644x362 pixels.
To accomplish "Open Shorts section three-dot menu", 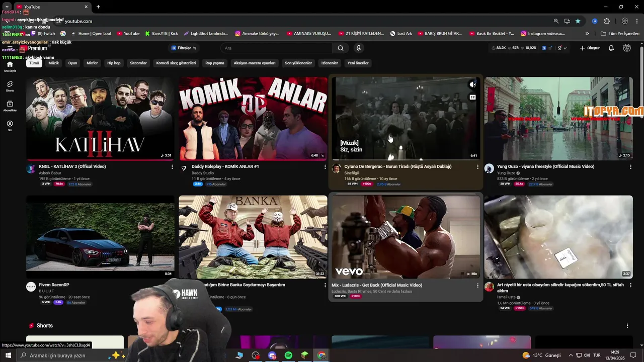I will click(627, 326).
